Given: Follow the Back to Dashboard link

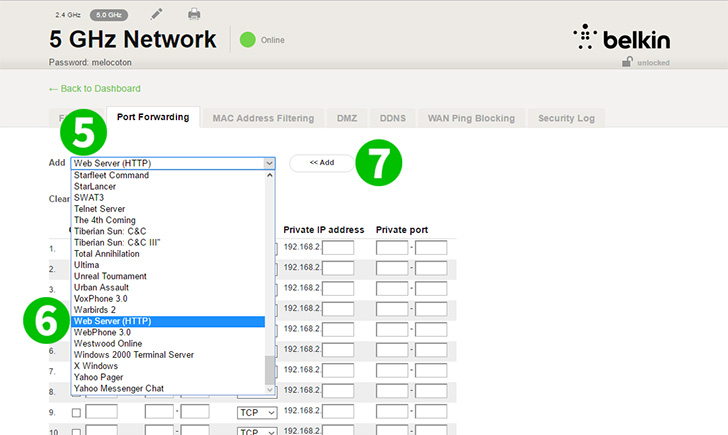Looking at the screenshot, I should coord(95,89).
